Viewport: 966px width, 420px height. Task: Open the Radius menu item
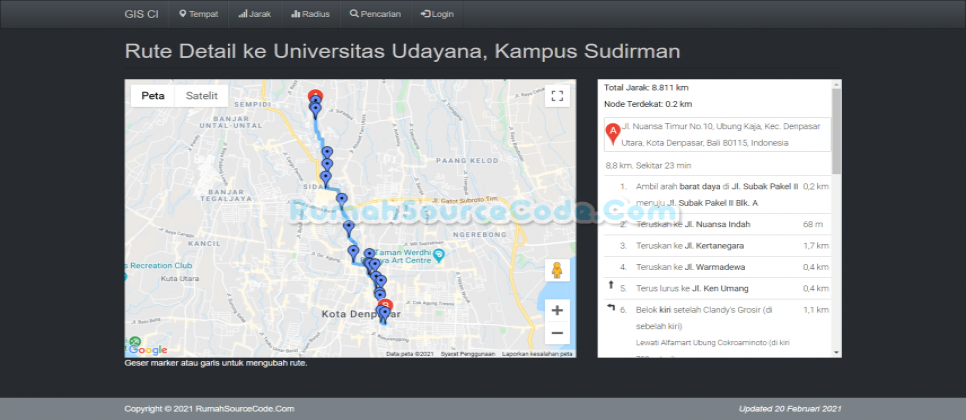point(310,14)
